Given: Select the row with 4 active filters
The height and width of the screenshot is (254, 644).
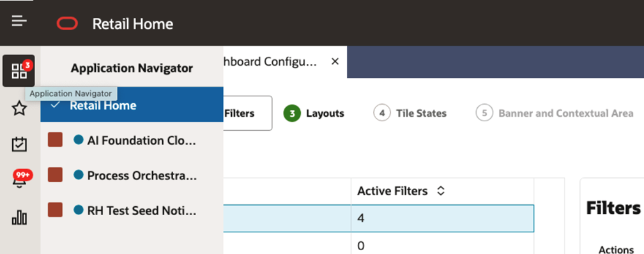Looking at the screenshot, I should pyautogui.click(x=379, y=218).
